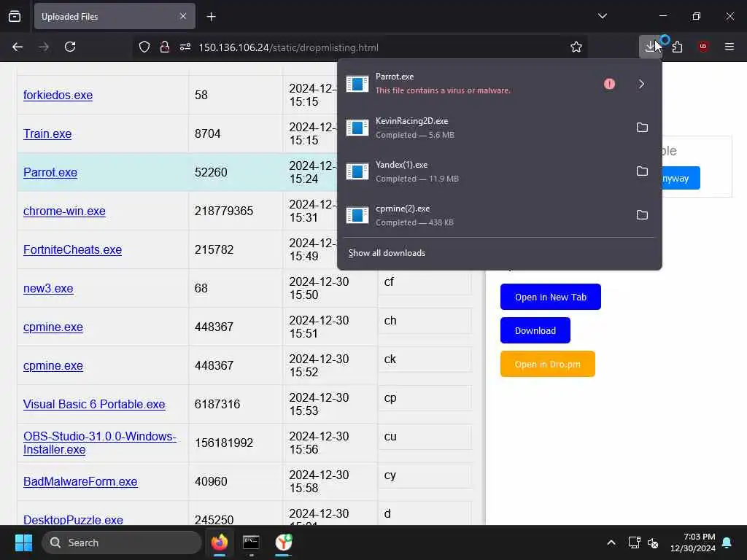Open the Windows Start menu
Viewport: 747px width, 560px height.
click(x=23, y=542)
